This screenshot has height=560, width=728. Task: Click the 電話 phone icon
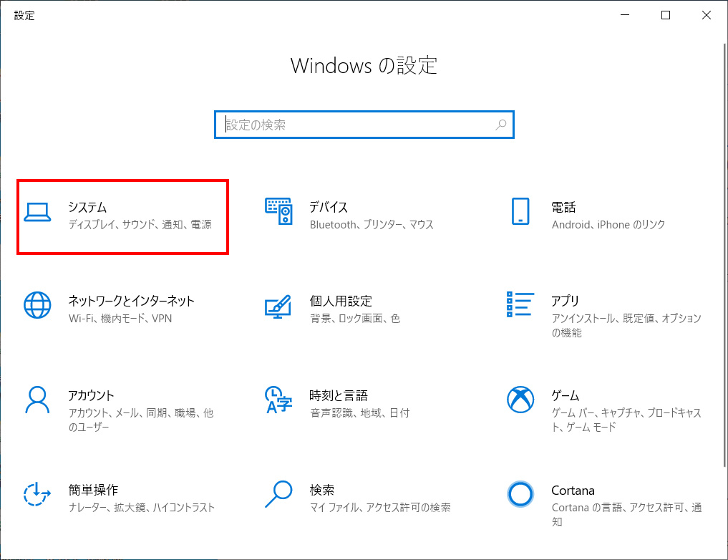[x=520, y=211]
